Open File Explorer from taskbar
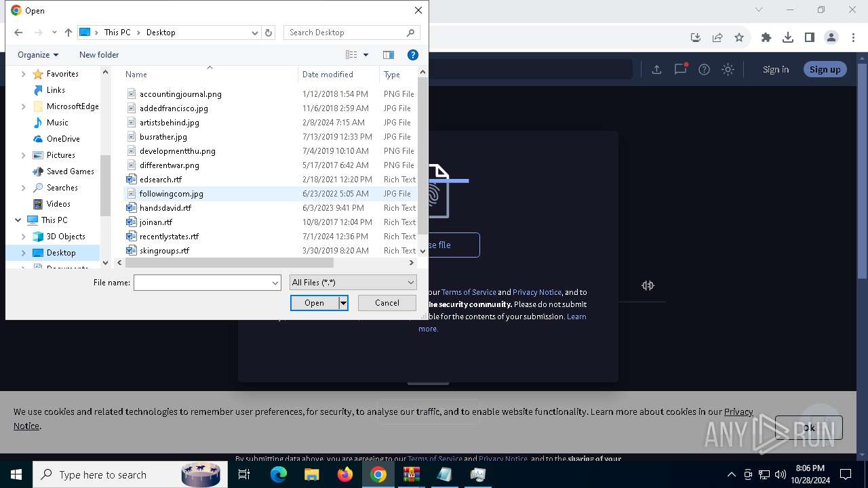868x488 pixels. 311,474
